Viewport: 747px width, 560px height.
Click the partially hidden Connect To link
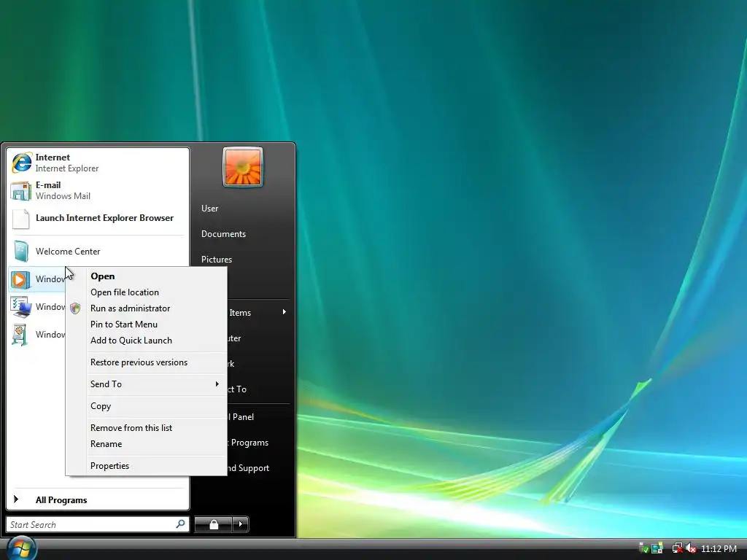pos(237,389)
